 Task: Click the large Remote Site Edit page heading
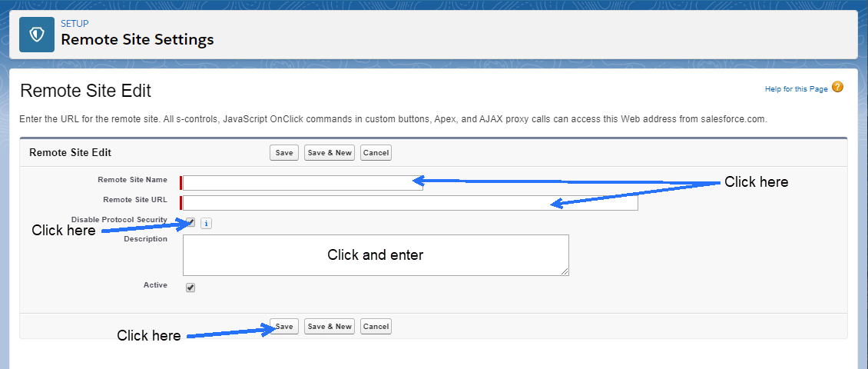[85, 91]
